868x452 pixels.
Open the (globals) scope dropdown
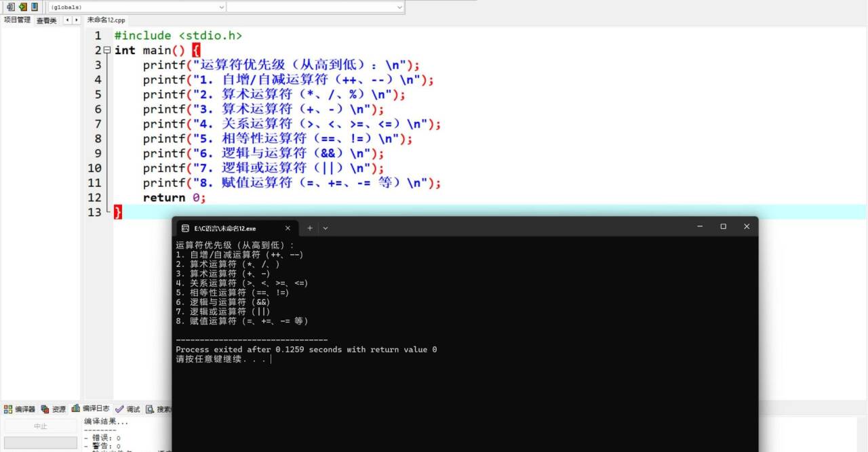point(136,7)
